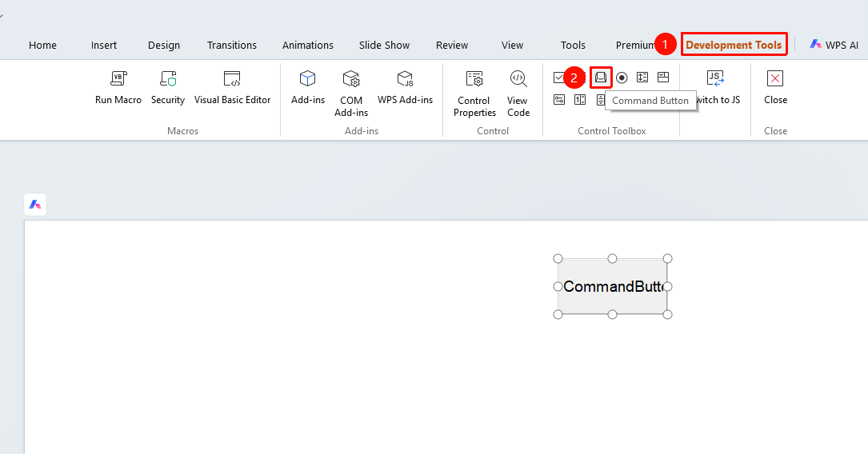Screen dimensions: 868x454
Task: Insert a Combo Box control
Action: (x=663, y=78)
